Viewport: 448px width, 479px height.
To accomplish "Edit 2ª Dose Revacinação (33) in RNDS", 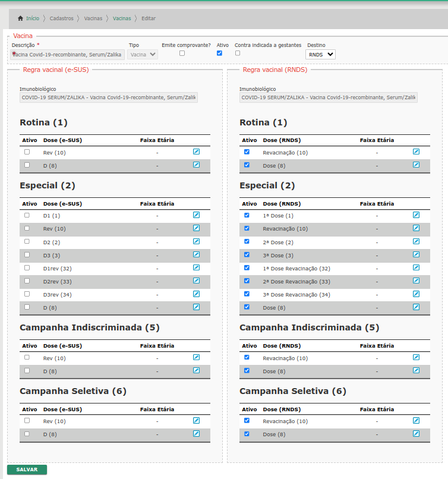I will [417, 281].
